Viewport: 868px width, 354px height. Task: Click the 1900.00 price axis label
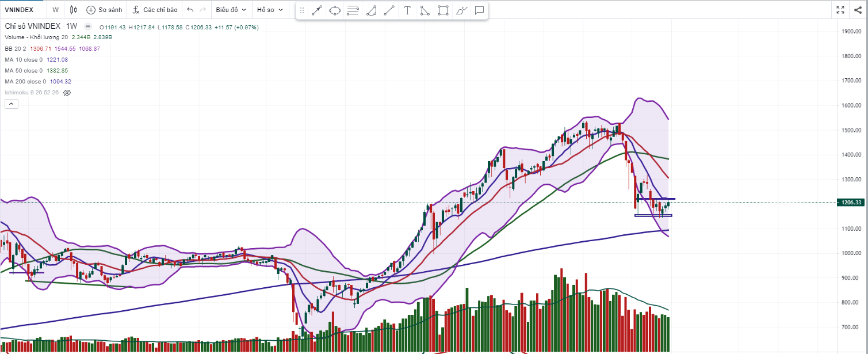[851, 31]
